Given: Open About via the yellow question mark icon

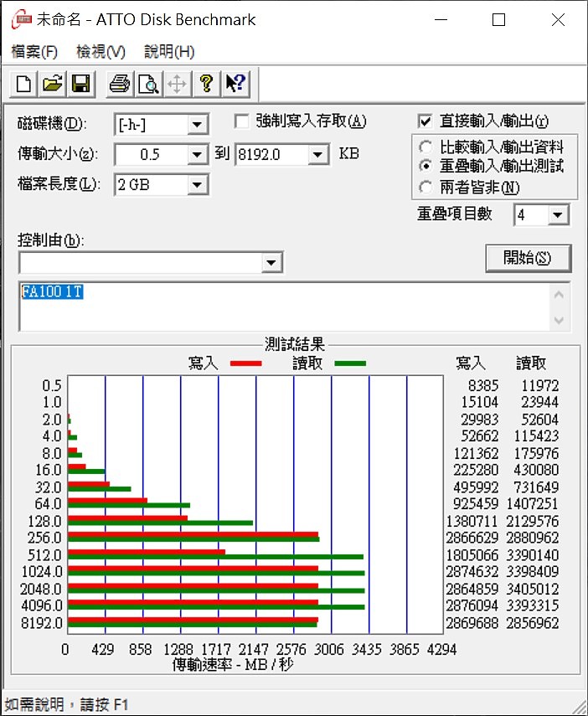Looking at the screenshot, I should pos(207,84).
